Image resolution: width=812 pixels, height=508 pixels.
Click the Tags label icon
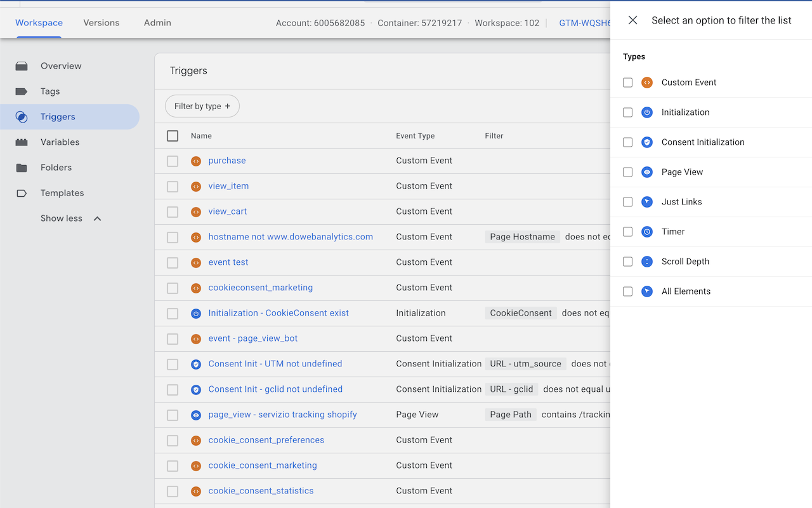tap(22, 91)
